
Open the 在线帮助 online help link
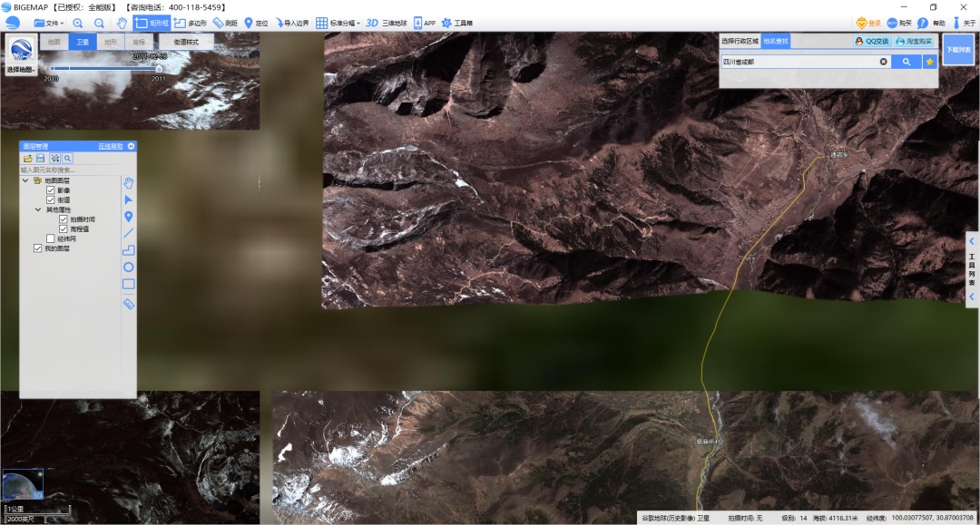(110, 146)
